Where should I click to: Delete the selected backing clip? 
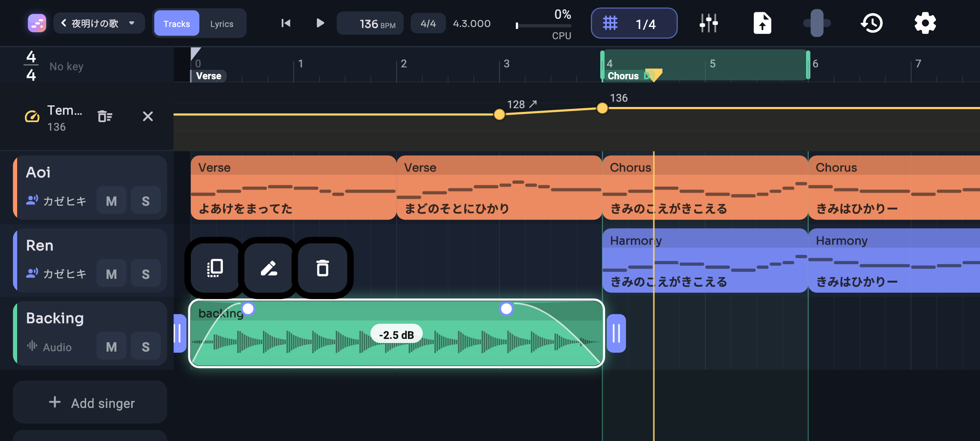click(x=323, y=268)
